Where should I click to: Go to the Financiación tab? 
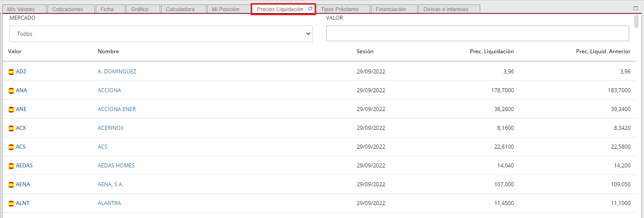click(x=394, y=9)
